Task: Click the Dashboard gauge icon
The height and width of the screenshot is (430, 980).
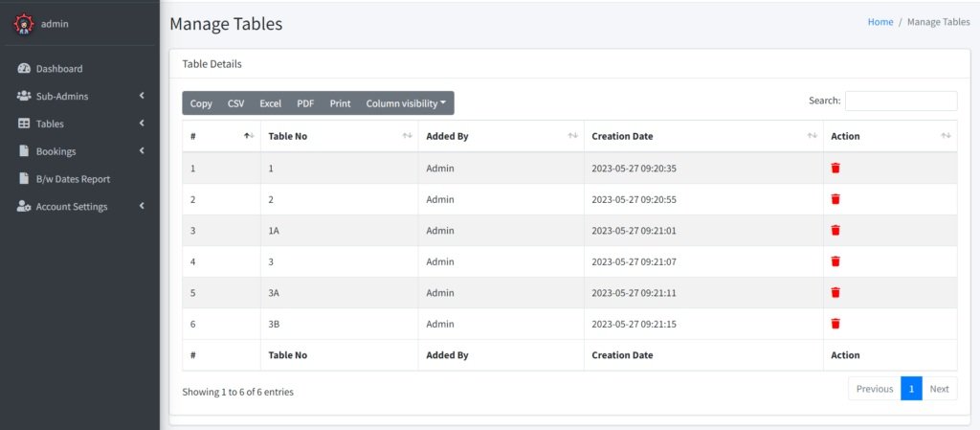Action: coord(25,69)
